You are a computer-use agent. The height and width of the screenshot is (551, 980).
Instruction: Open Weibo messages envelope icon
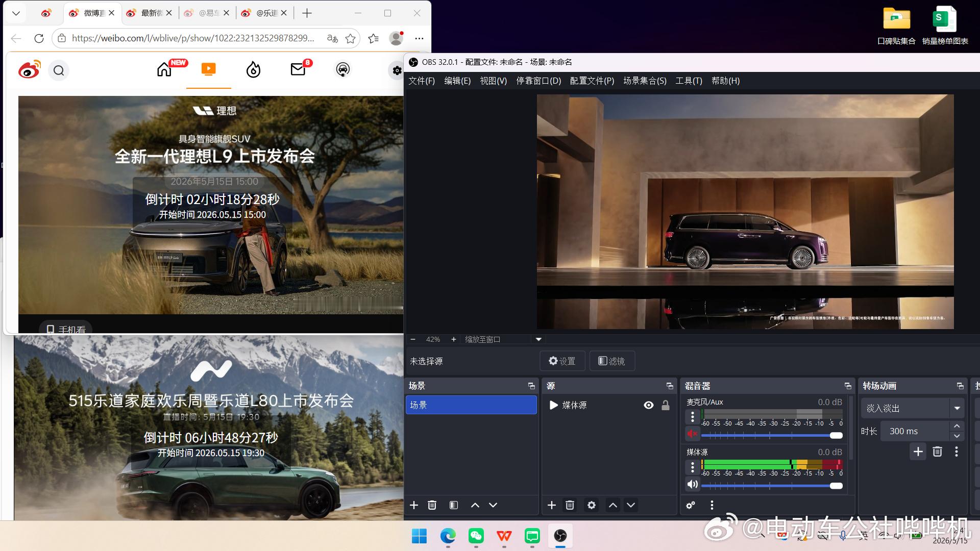(298, 69)
